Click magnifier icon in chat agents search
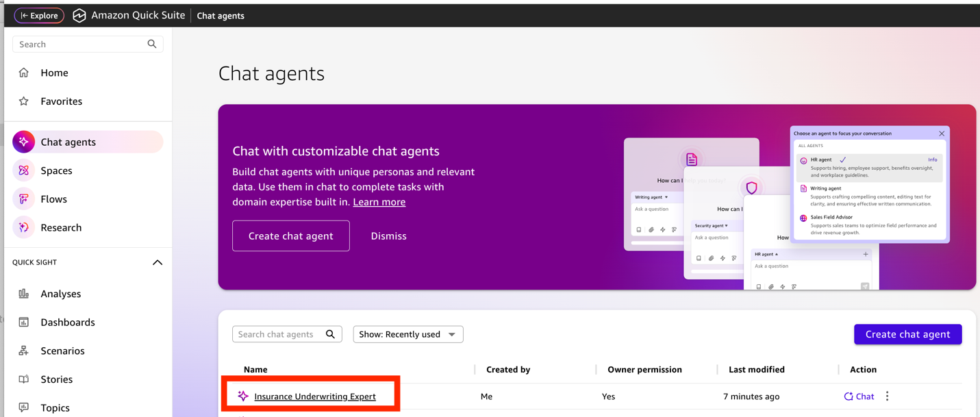Screen dimensions: 980x417 click(330, 334)
